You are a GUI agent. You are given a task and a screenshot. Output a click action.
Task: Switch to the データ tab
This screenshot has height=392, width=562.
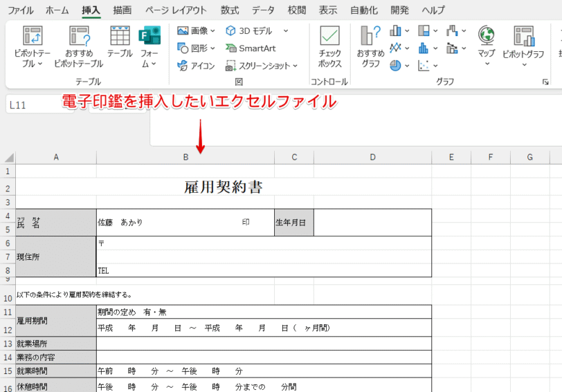pyautogui.click(x=263, y=10)
